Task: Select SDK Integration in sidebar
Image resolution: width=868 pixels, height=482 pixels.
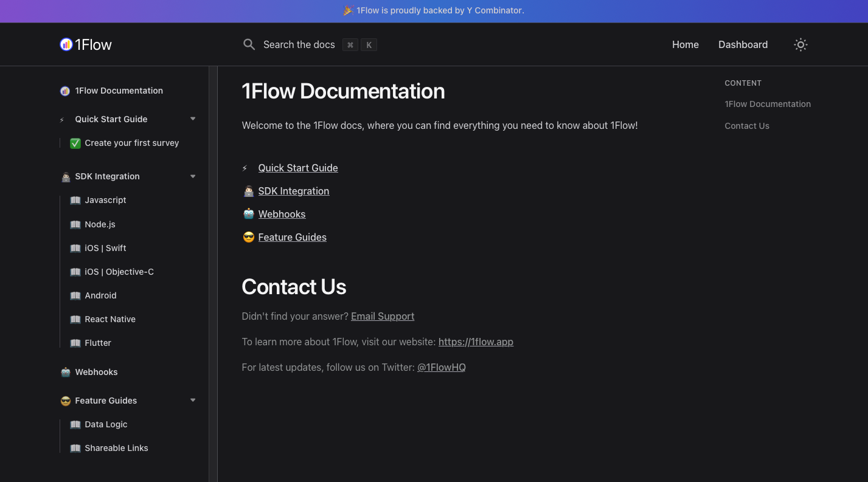Action: pyautogui.click(x=108, y=176)
